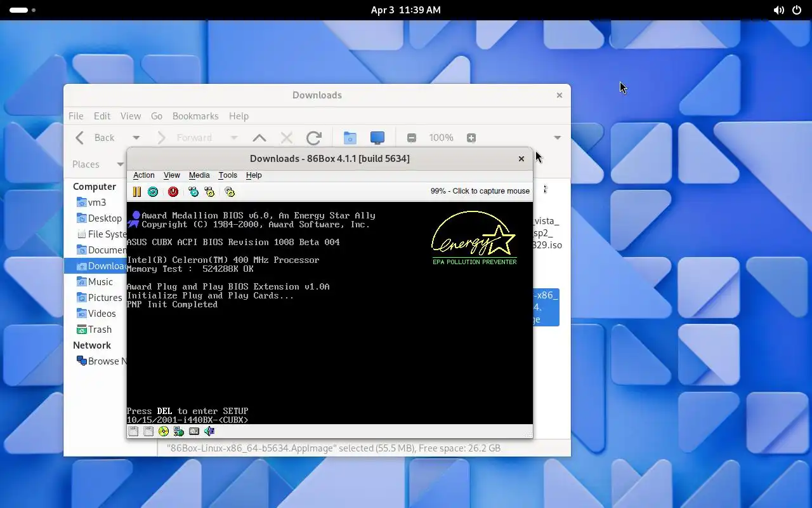Go Back in the file manager
Viewport: 812px width, 508px height.
(95, 138)
